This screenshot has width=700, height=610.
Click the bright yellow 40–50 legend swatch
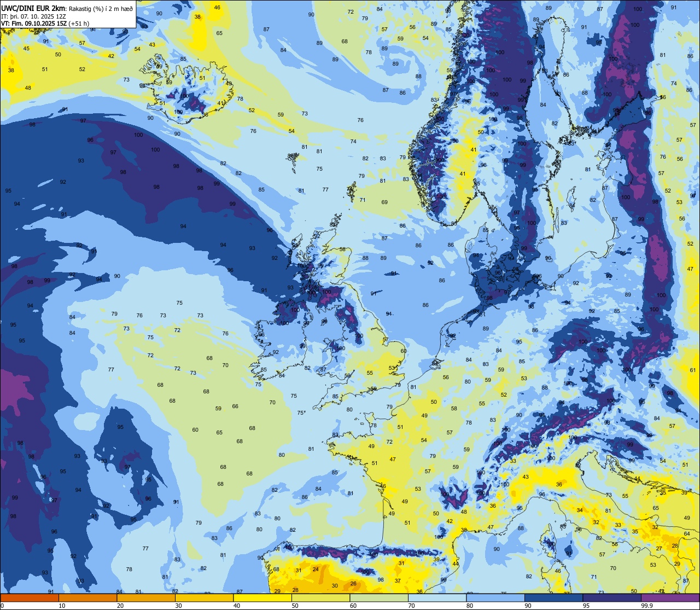click(x=262, y=598)
